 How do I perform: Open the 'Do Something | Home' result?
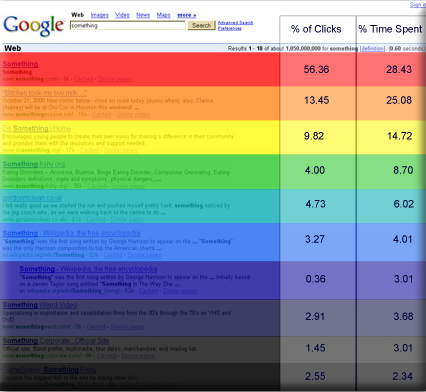37,128
